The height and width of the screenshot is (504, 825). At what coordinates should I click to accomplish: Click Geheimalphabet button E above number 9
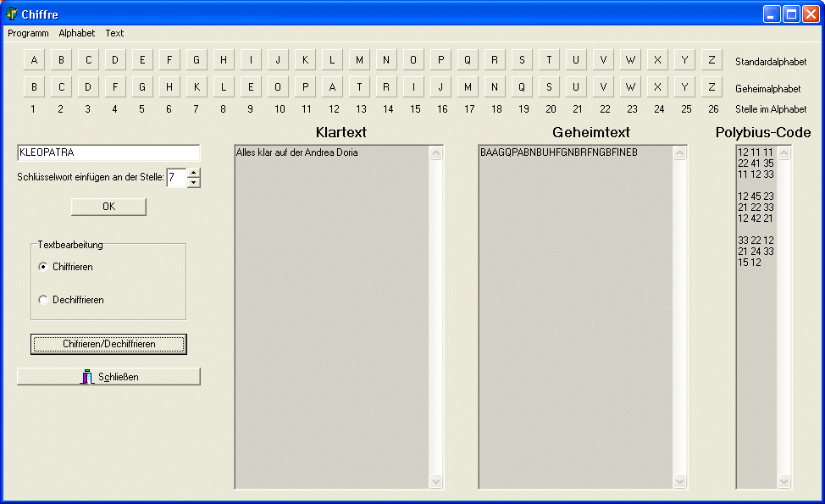251,86
